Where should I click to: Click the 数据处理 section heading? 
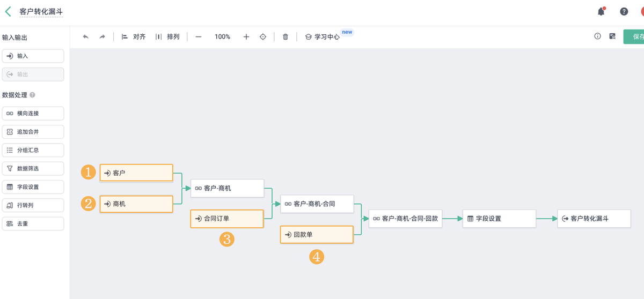click(14, 95)
